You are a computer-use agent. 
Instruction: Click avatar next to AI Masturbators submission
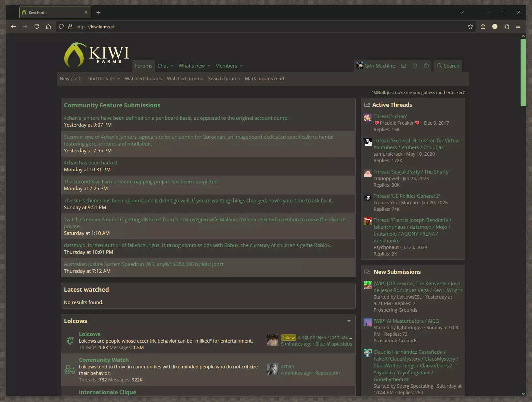point(368,322)
